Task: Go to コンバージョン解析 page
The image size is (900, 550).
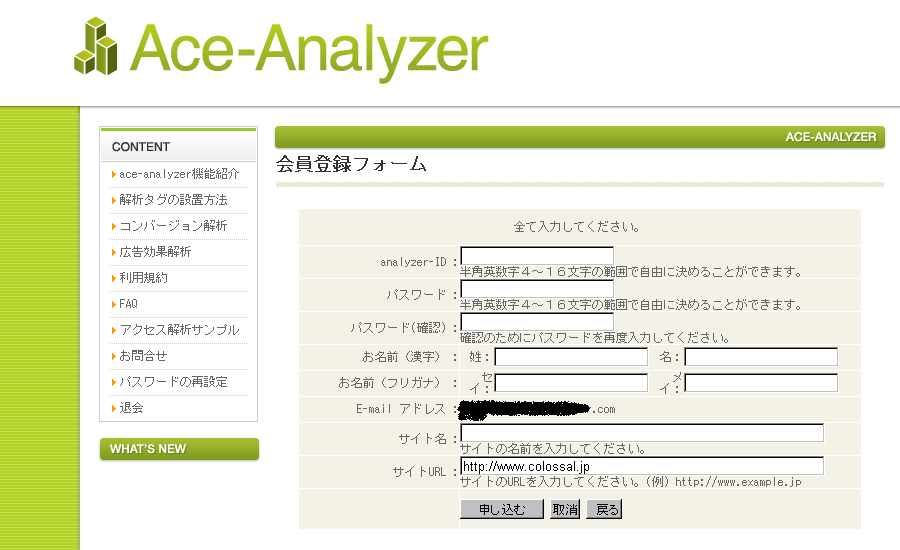Action: pos(173,226)
